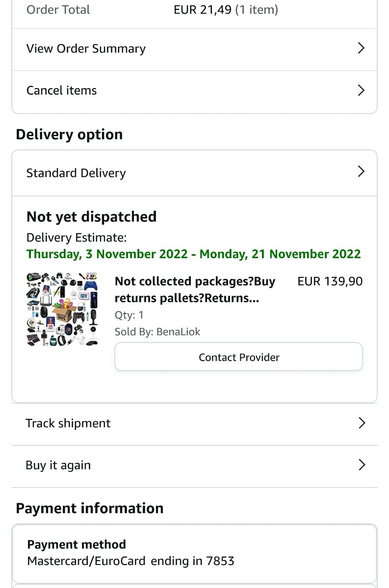Viewport: 389px width, 588px height.
Task: Open the Standard Delivery option label
Action: (x=76, y=173)
